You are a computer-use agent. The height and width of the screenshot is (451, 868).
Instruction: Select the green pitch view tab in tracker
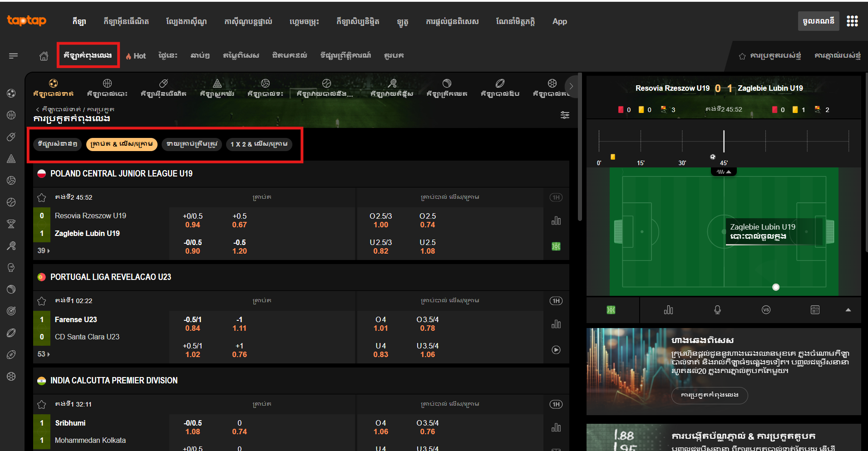click(611, 310)
